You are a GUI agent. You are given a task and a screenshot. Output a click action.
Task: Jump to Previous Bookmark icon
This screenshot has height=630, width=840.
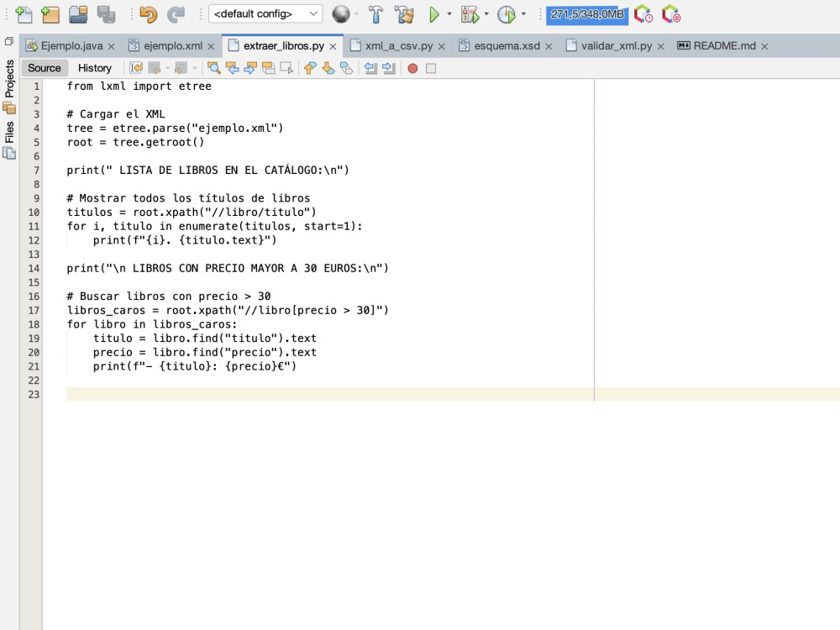pyautogui.click(x=310, y=68)
